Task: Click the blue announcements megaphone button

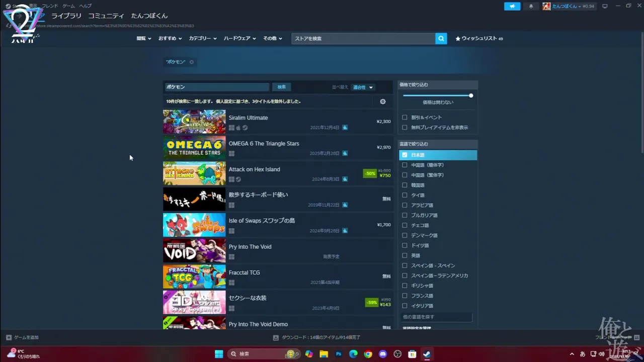Action: 512,6
